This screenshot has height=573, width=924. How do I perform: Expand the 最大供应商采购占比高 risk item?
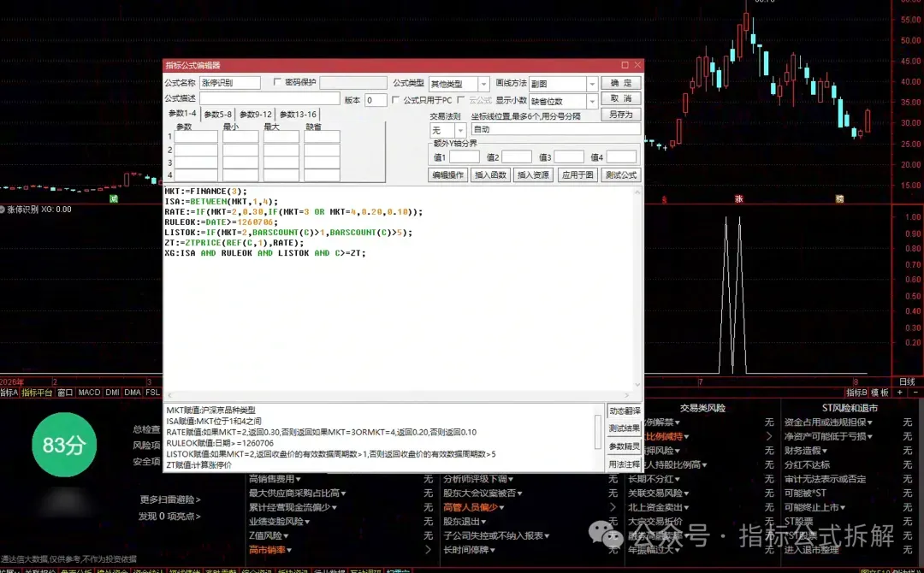click(297, 493)
